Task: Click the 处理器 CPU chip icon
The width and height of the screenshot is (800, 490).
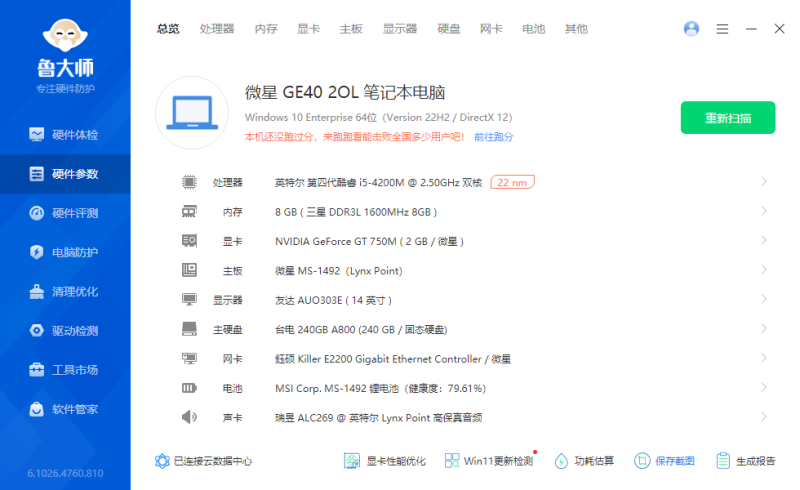Action: [x=189, y=182]
